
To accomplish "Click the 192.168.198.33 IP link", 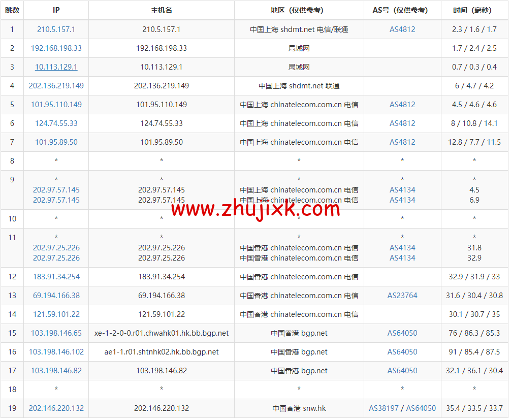I will (x=56, y=48).
